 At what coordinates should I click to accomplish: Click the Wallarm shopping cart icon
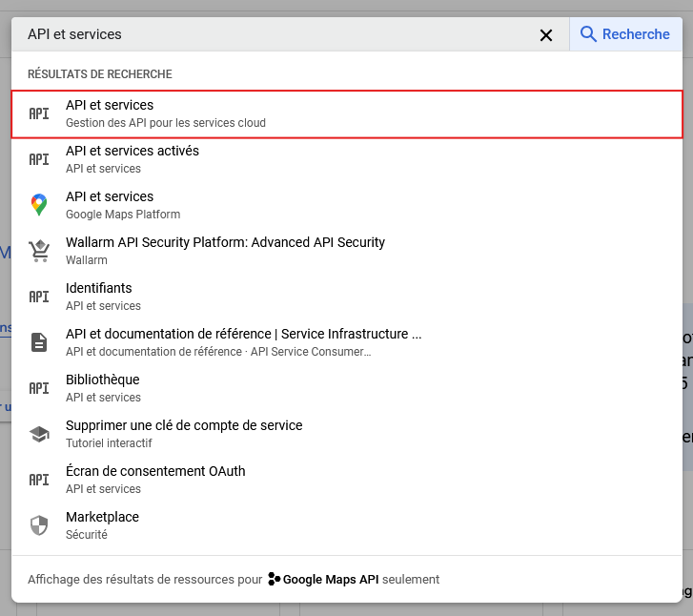coord(39,251)
